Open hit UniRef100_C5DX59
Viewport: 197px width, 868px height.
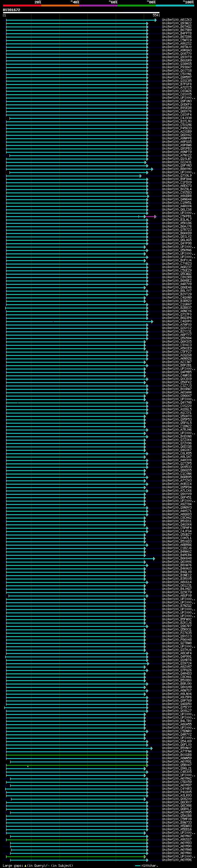(x=177, y=782)
